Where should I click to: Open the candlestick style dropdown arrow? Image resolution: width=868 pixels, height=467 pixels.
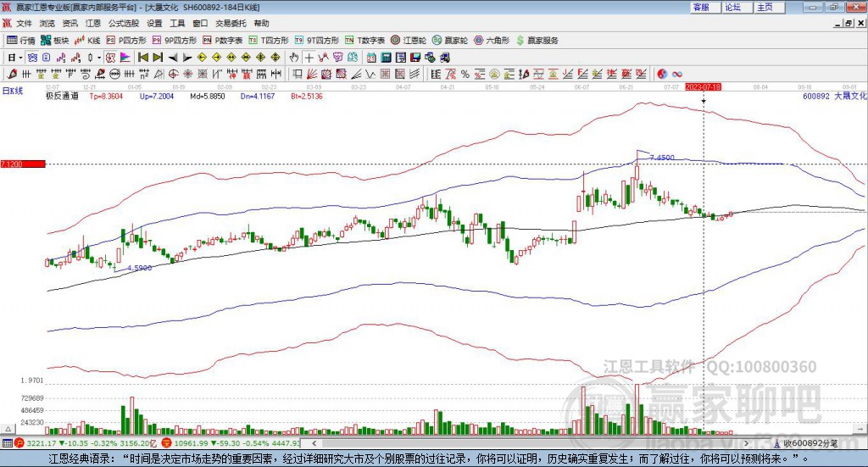tap(99, 58)
